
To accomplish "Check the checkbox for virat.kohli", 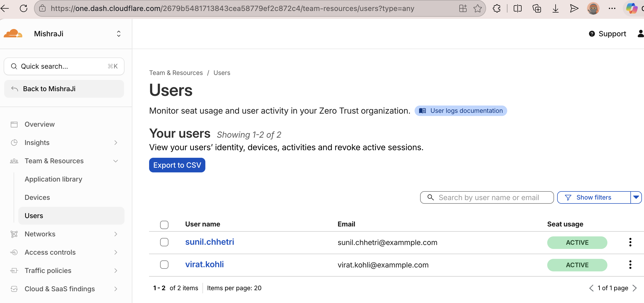I will pyautogui.click(x=164, y=265).
